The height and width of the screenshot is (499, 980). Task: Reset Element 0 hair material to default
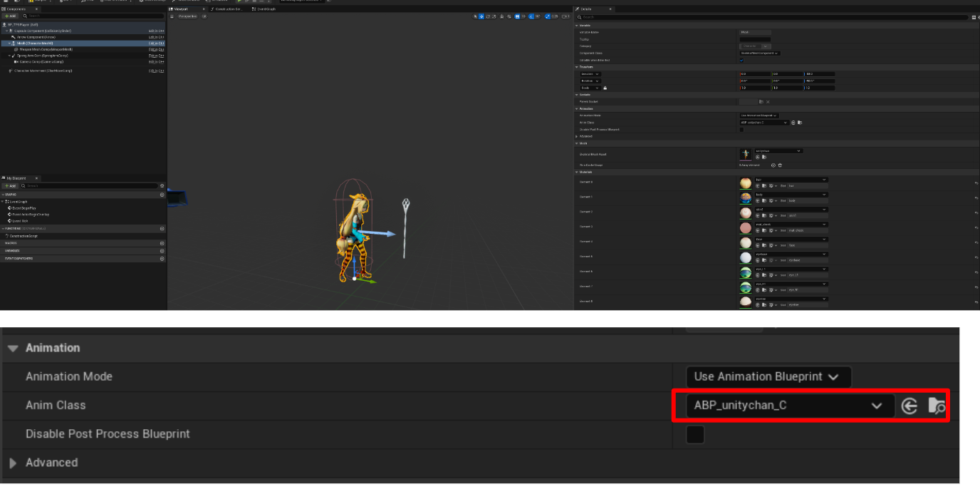976,183
